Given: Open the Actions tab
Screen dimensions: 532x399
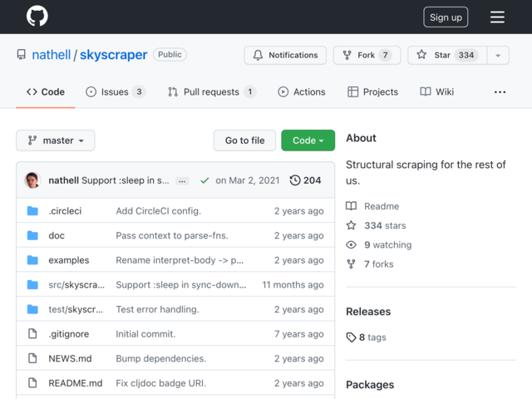Looking at the screenshot, I should pos(302,92).
